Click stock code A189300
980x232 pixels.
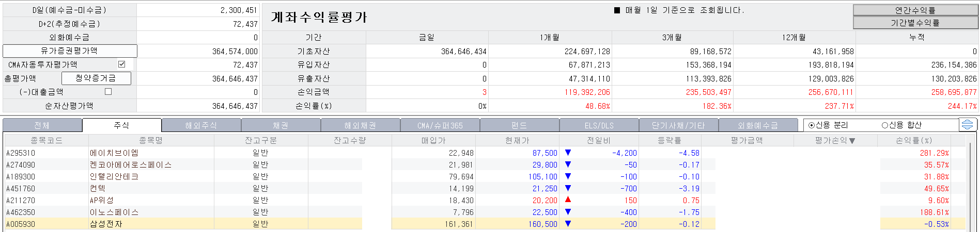pyautogui.click(x=21, y=177)
